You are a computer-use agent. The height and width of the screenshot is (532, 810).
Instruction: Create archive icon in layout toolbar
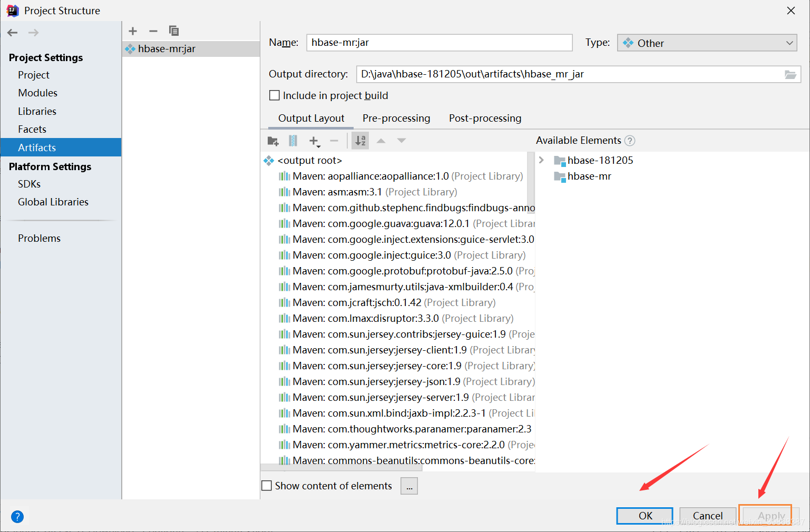293,141
